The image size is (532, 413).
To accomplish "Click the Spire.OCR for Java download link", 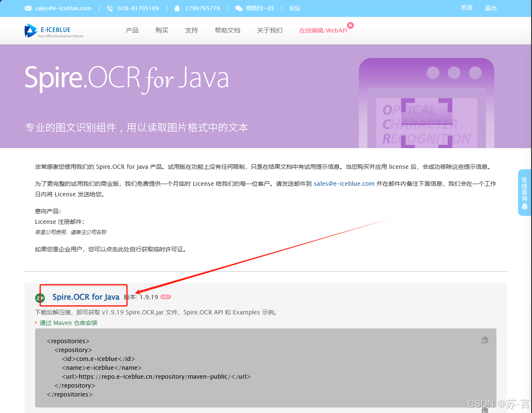I will point(86,297).
